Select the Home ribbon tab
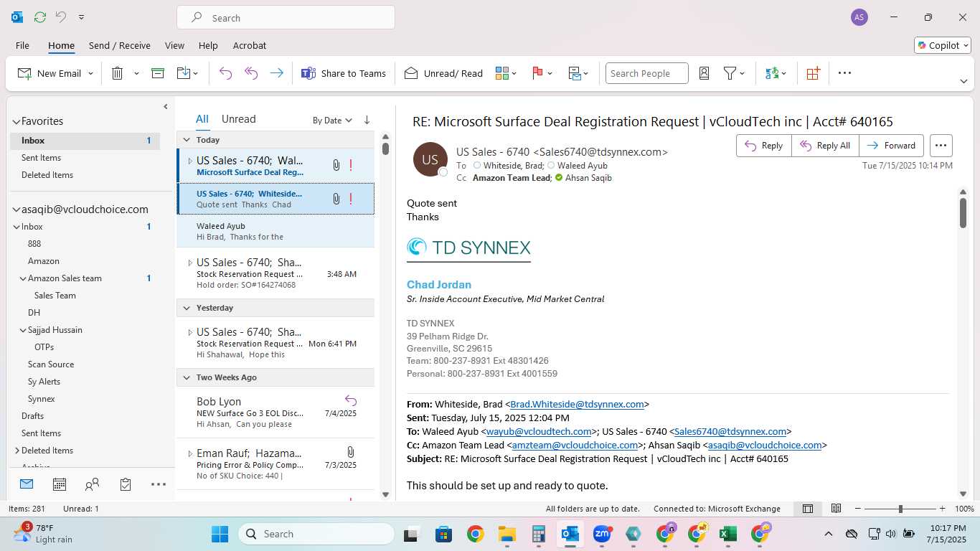Image resolution: width=980 pixels, height=551 pixels. click(61, 45)
